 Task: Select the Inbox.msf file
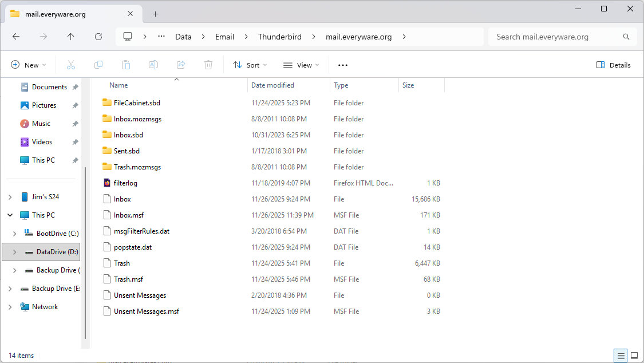[129, 215]
